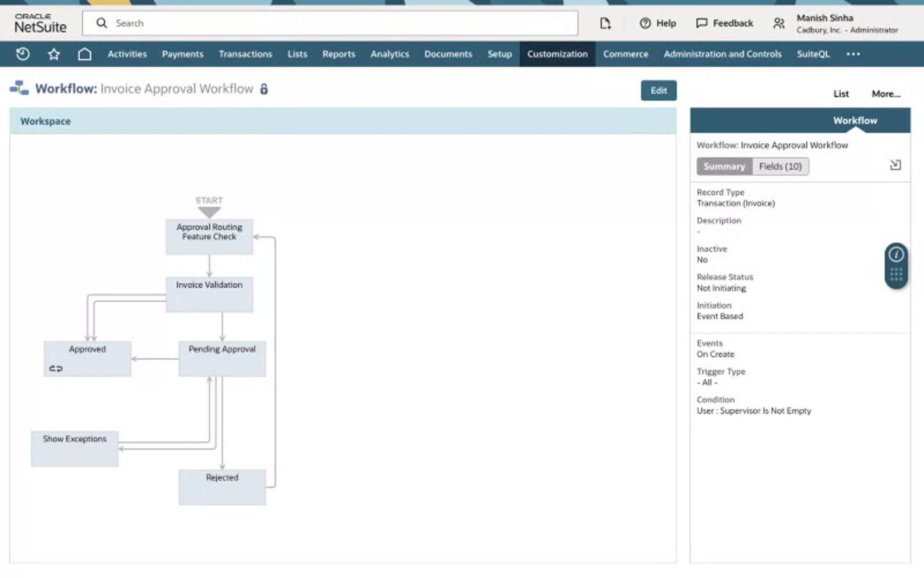Click the Manish Sinha account name
924x578 pixels.
pos(825,18)
